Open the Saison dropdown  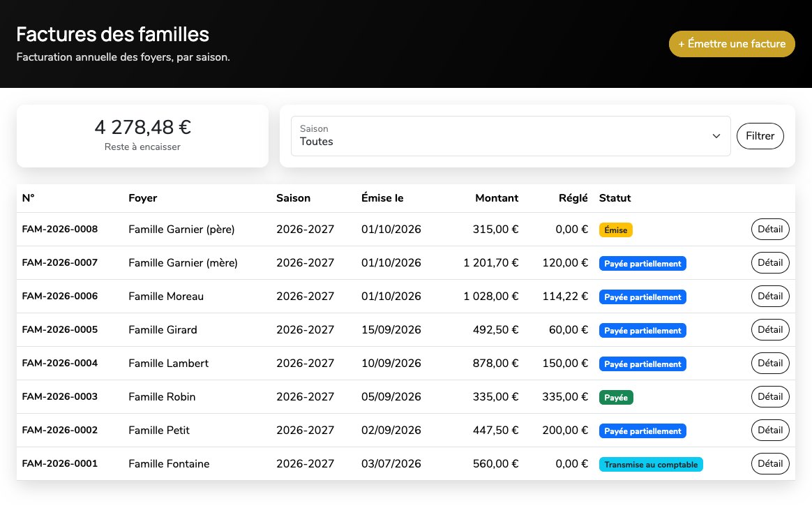[x=511, y=136]
